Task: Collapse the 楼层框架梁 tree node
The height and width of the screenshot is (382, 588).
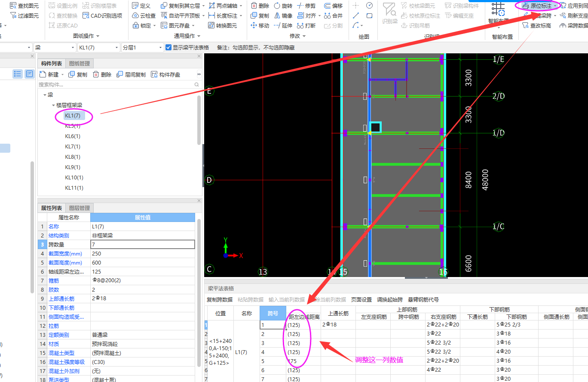Action: (x=53, y=105)
